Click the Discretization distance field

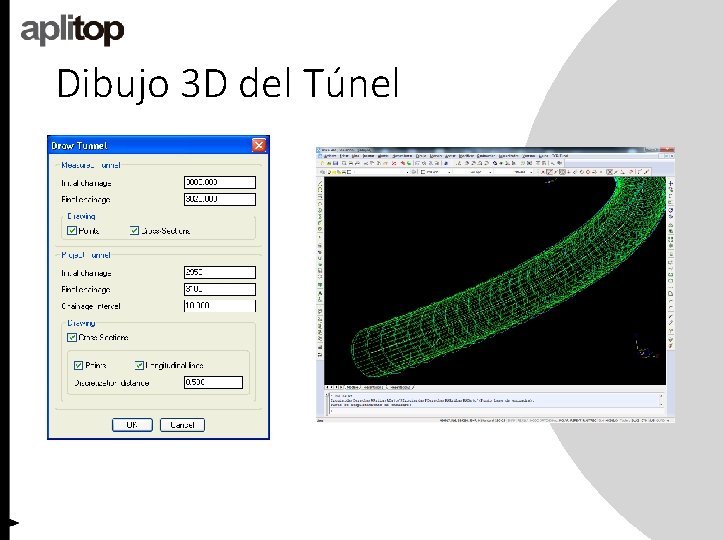pos(213,382)
